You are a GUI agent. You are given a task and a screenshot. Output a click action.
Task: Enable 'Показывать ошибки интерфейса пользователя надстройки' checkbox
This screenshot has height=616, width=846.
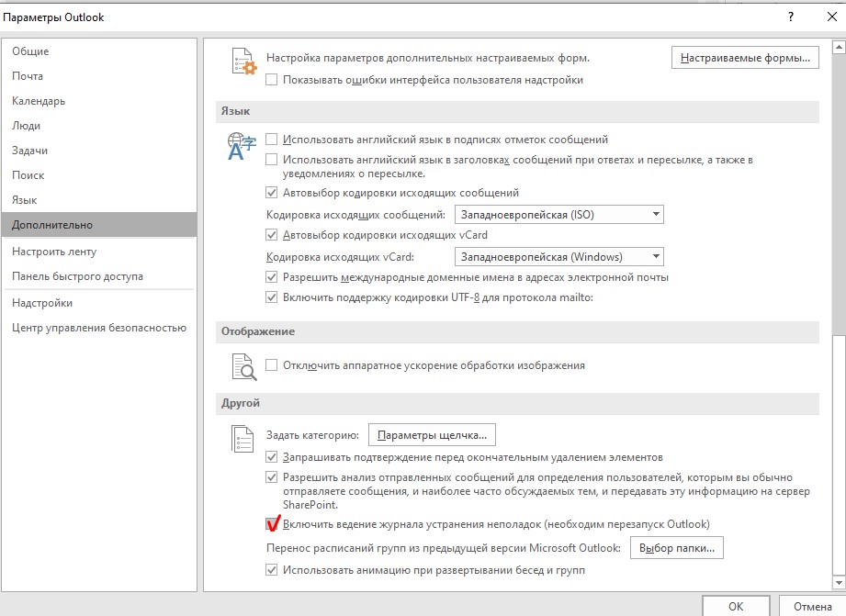(272, 80)
